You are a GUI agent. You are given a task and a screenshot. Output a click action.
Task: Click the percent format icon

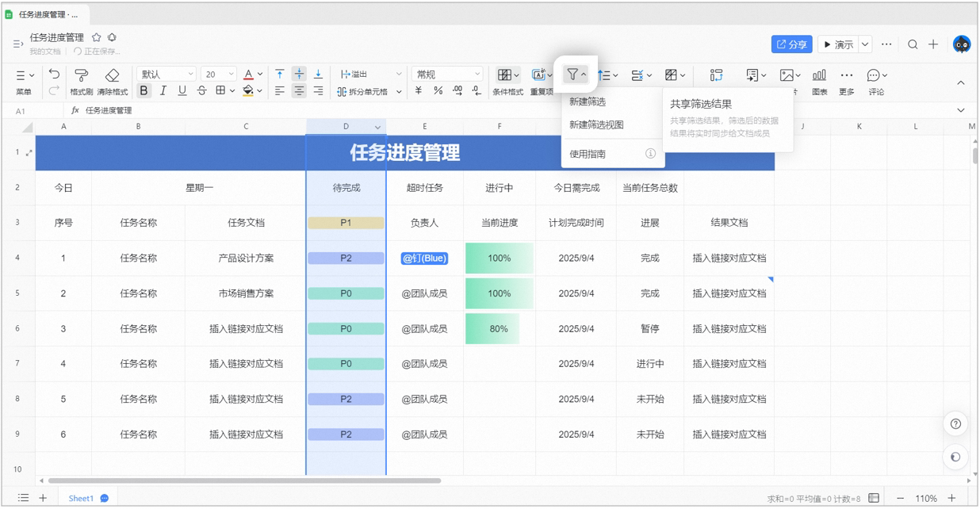point(438,91)
